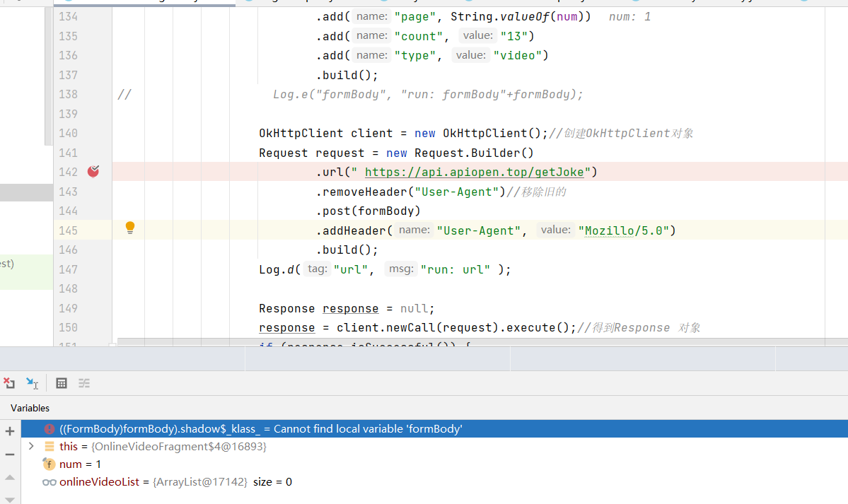Click 'Request.Builder()' on line 141
The image size is (848, 504).
(475, 153)
